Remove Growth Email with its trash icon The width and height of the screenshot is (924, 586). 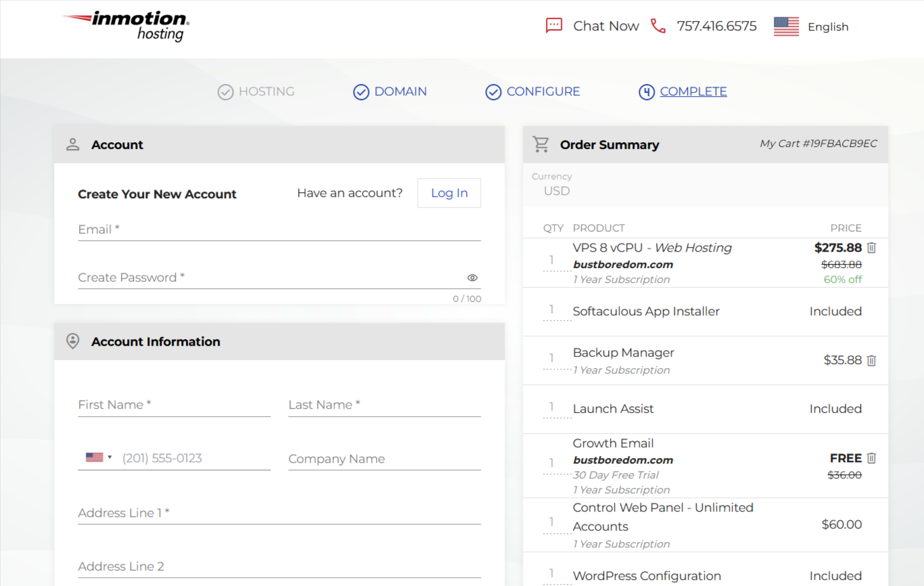(x=871, y=458)
